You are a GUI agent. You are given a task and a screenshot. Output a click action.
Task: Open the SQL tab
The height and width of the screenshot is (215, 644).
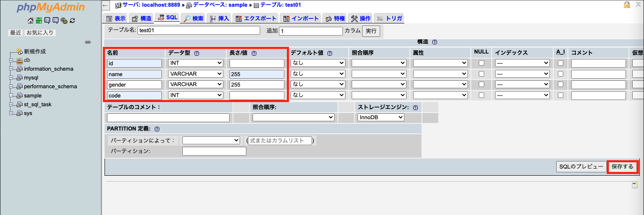tap(167, 18)
